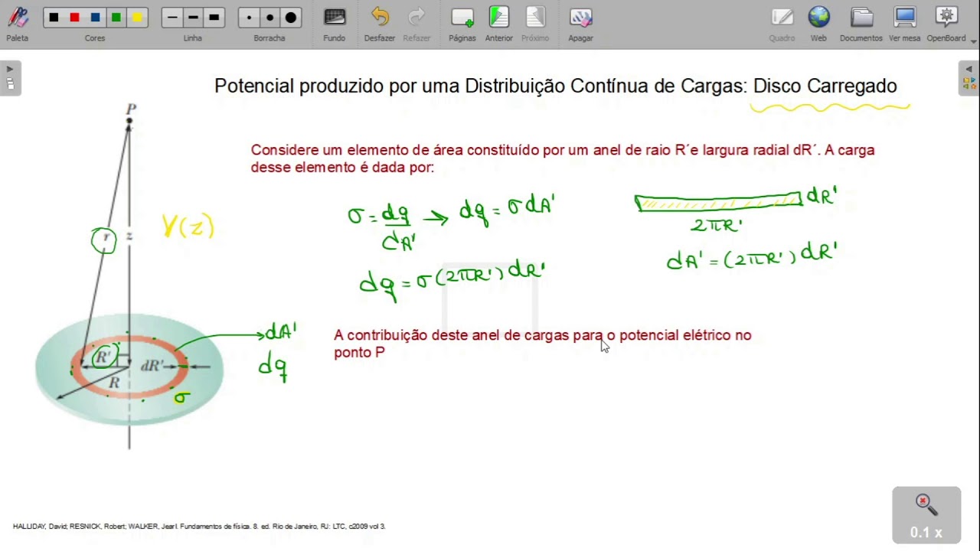Click the slide title text 'Disco Carregado'
Viewport: 980px width, 551px height.
point(825,86)
